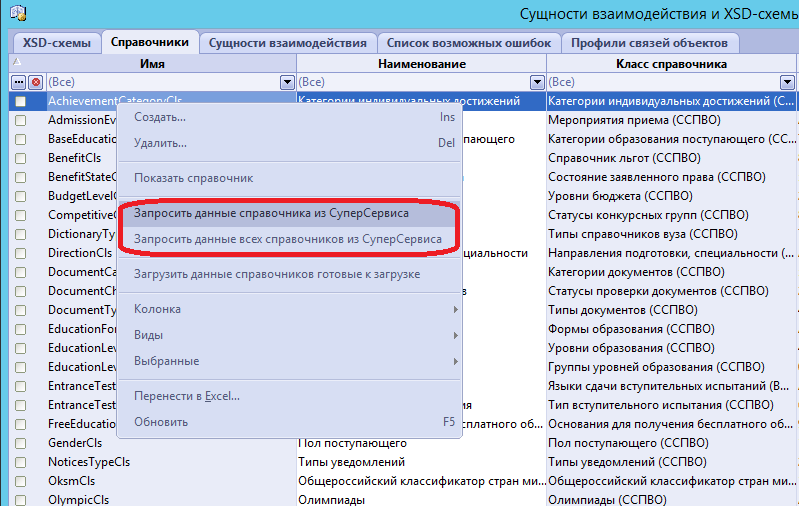This screenshot has width=799, height=506.
Task: Select the BenefitCls name cell
Action: tap(74, 158)
